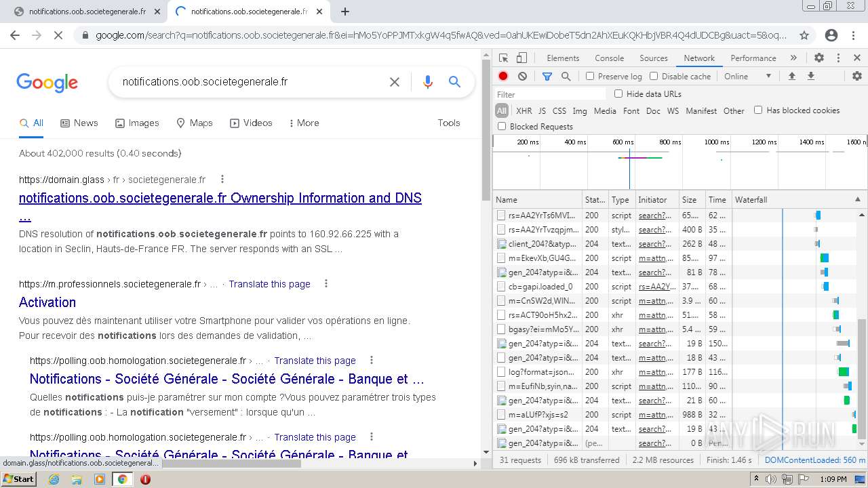Select the News search tab
The image size is (868, 488).
pos(79,123)
